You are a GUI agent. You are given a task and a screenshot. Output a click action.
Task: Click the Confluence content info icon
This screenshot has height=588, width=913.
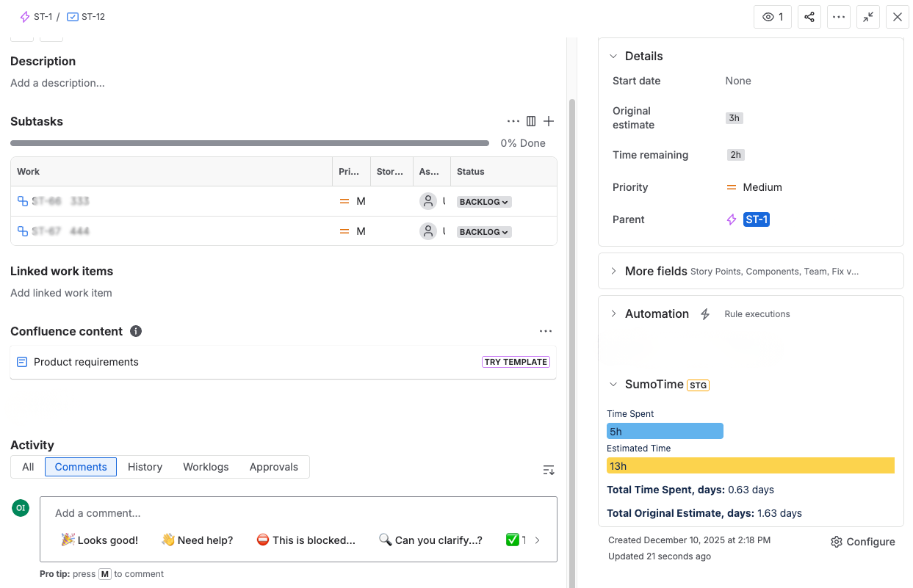click(x=136, y=331)
